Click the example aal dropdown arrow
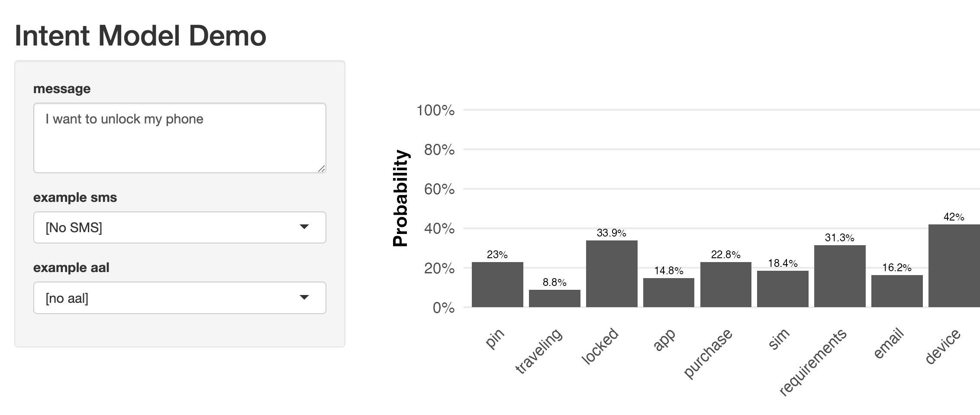Viewport: 980px width, 415px height. point(304,298)
